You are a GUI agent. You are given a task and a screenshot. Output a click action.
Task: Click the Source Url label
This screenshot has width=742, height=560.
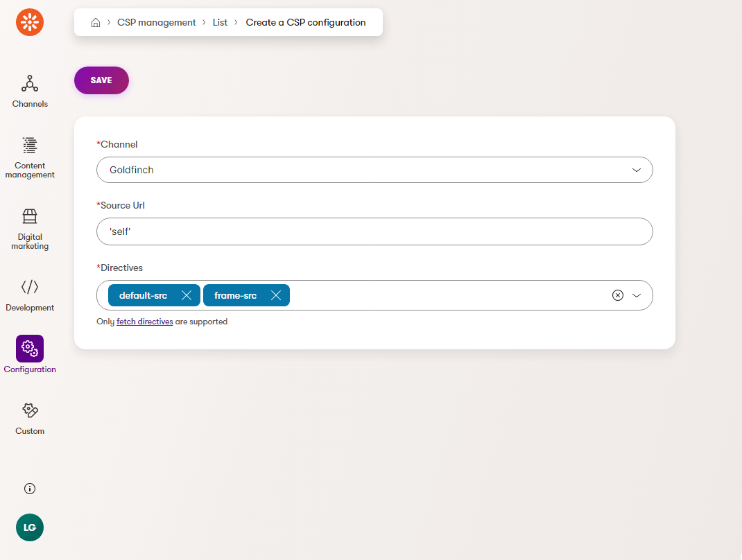(x=121, y=205)
